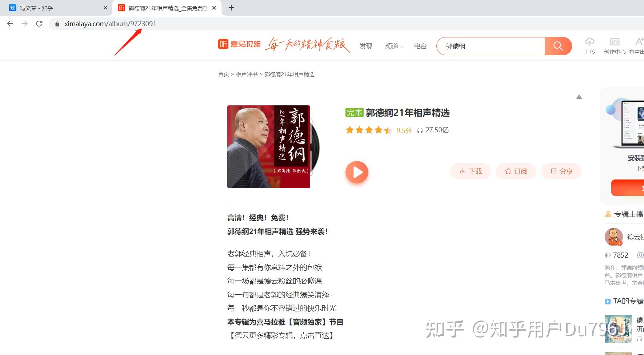
Task: Click the report triangle warning icon
Action: [x=579, y=97]
